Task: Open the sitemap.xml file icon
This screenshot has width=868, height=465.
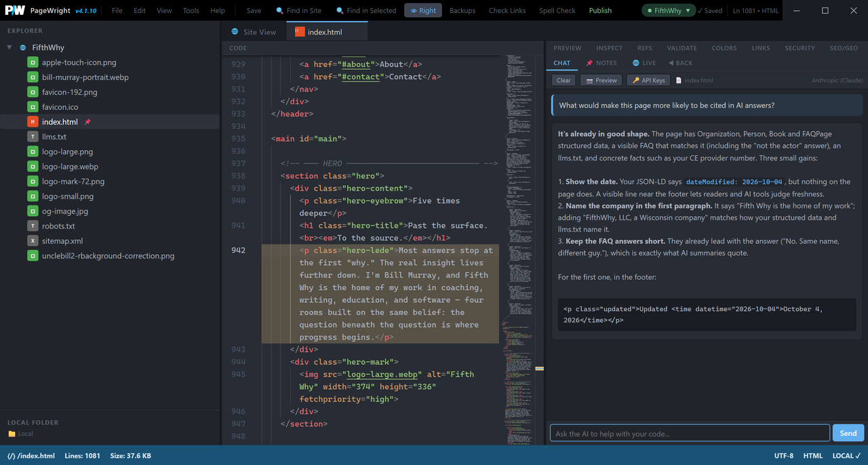Action: tap(33, 241)
